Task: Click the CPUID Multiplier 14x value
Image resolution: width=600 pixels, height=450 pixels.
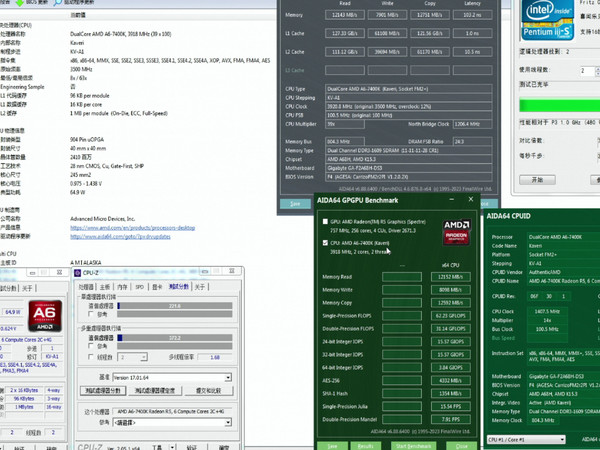Action: pos(547,320)
